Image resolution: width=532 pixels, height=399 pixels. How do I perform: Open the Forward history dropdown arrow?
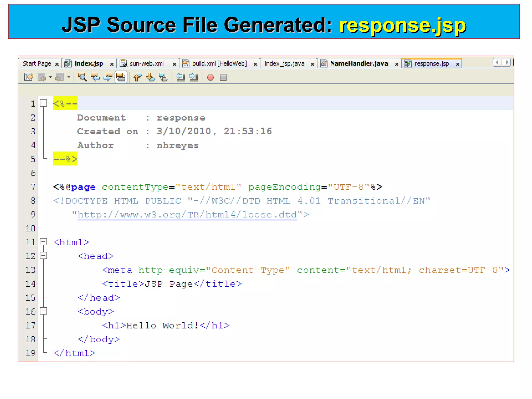[69, 77]
